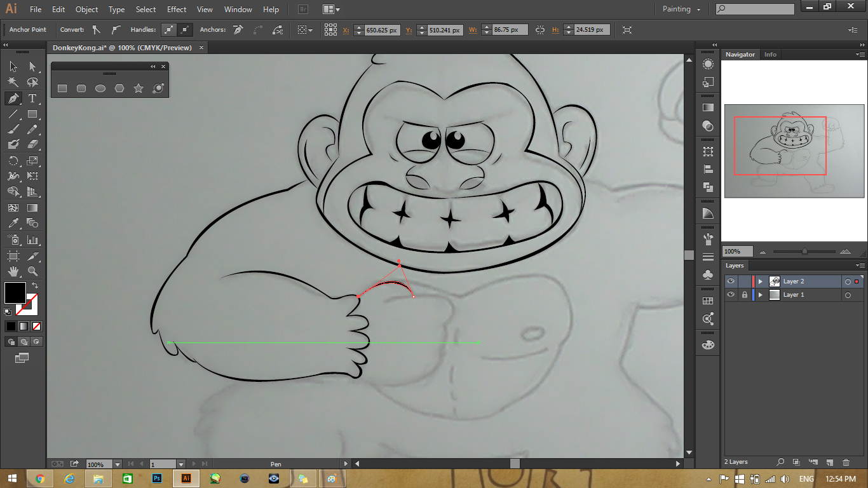Choose the Blob Brush tool
This screenshot has height=488, width=868.
click(13, 144)
